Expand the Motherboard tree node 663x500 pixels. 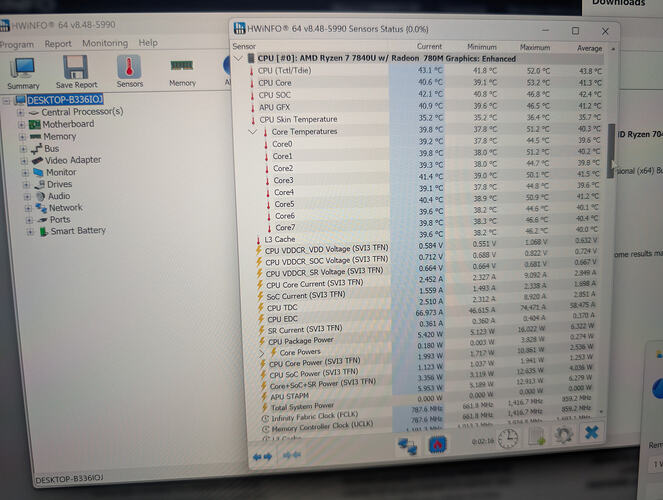pyautogui.click(x=21, y=125)
